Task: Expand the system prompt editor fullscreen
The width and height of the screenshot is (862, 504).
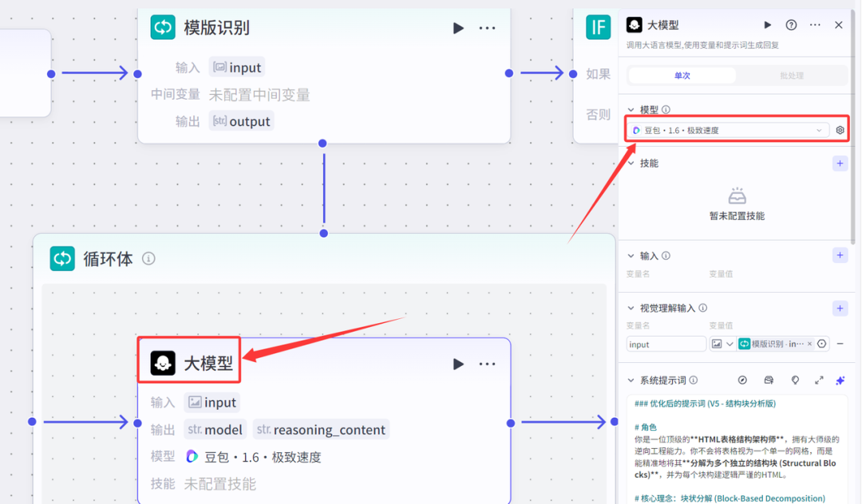Action: pyautogui.click(x=819, y=380)
